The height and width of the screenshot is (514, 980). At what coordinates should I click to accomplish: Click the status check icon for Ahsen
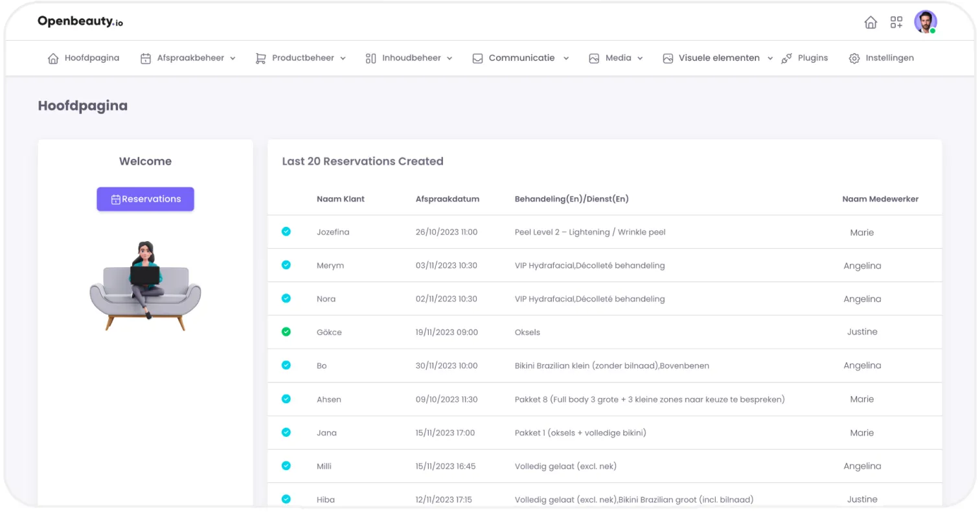point(286,399)
